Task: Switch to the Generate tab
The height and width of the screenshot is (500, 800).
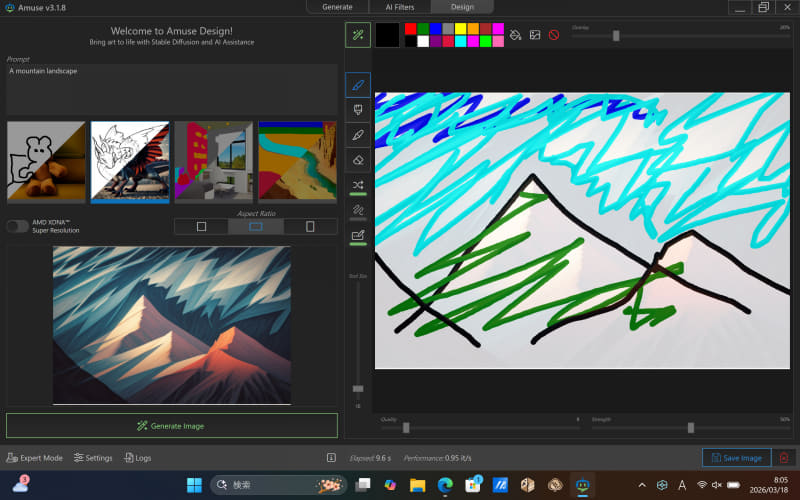Action: [x=337, y=7]
